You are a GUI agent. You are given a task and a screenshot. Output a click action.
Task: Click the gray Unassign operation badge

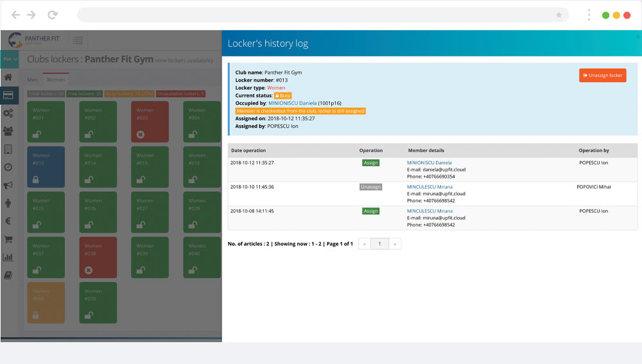370,187
